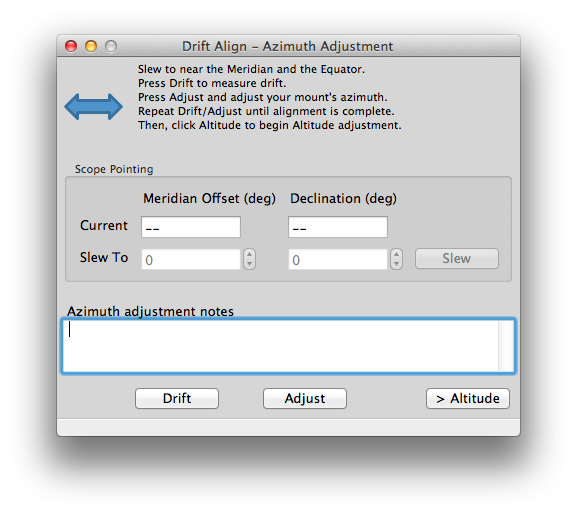Go to Altitude adjustment
Image resolution: width=577 pixels, height=515 pixels.
pos(468,398)
